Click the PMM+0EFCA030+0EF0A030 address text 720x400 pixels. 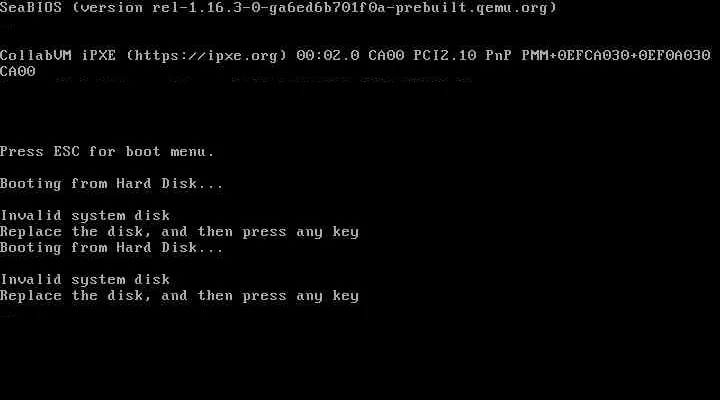(616, 56)
